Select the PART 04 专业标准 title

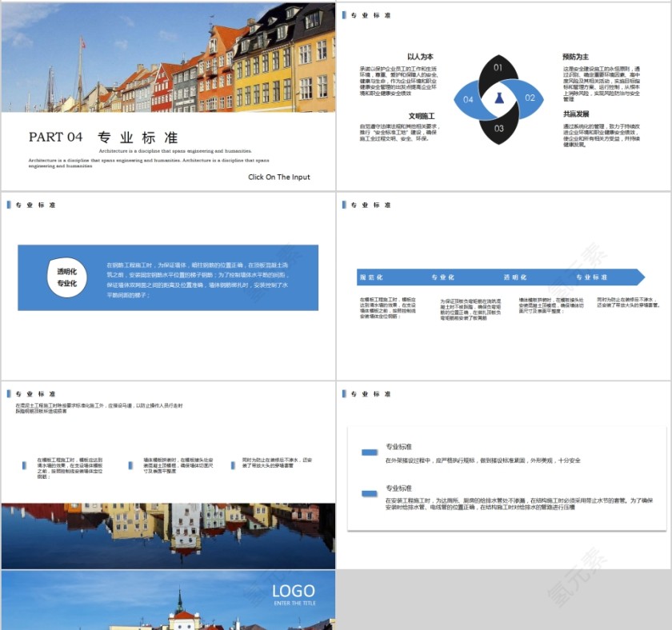tap(102, 137)
